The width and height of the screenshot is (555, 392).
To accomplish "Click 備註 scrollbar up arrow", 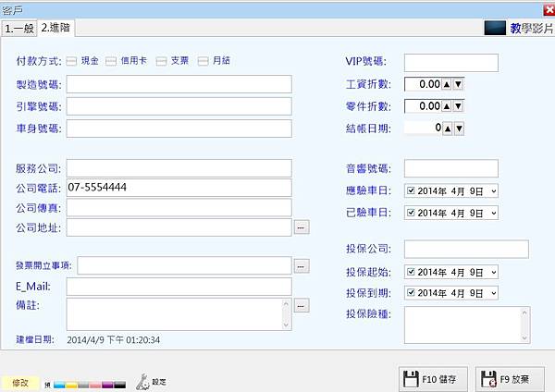I will tap(287, 303).
